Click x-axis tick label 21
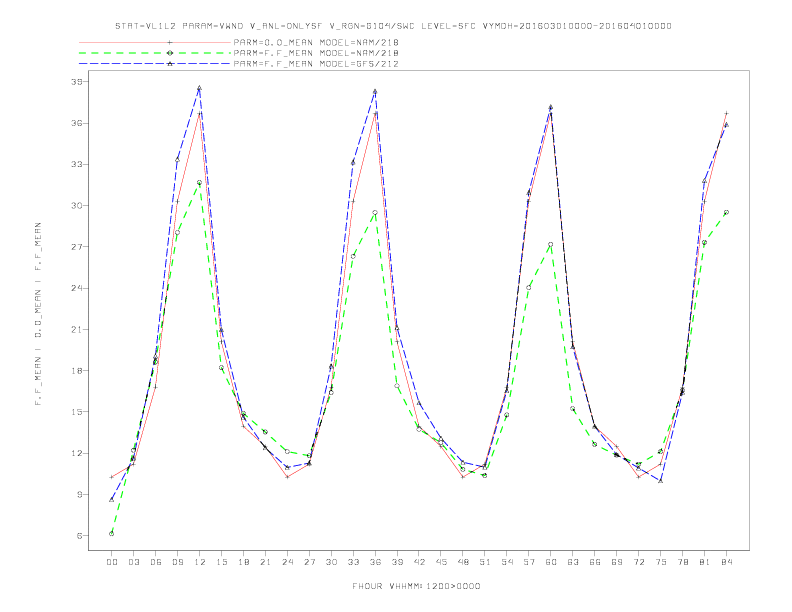 265,562
